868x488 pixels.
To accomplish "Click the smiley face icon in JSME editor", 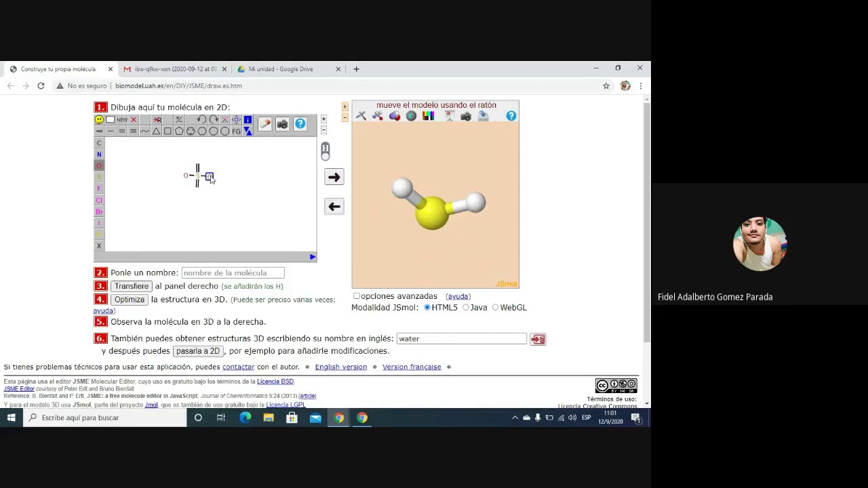I will coord(99,120).
